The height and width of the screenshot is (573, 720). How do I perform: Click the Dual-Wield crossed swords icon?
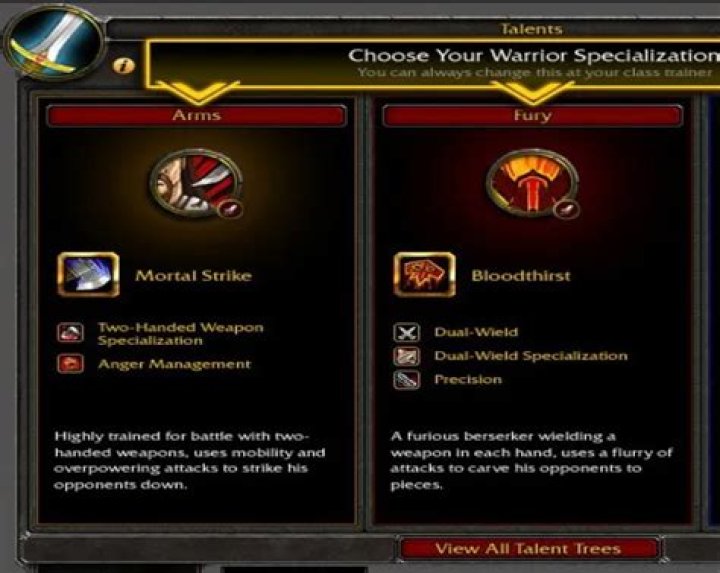[407, 332]
